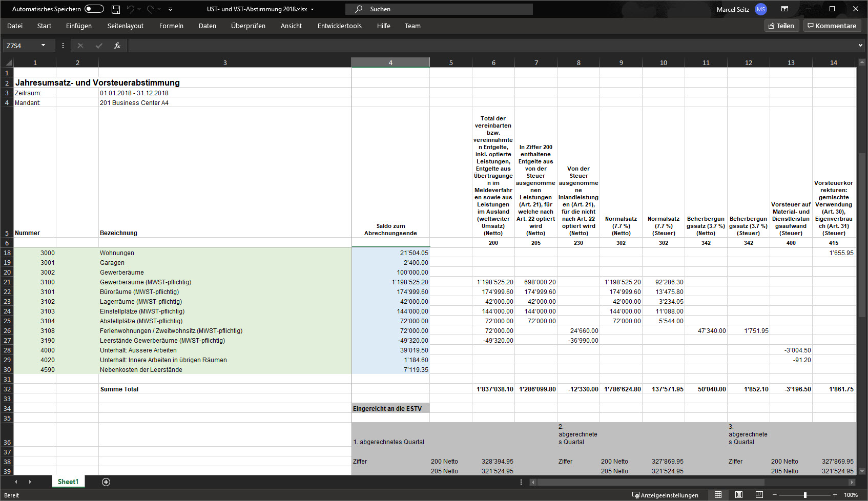Open the Formeln tab
Image resolution: width=868 pixels, height=501 pixels.
(171, 26)
